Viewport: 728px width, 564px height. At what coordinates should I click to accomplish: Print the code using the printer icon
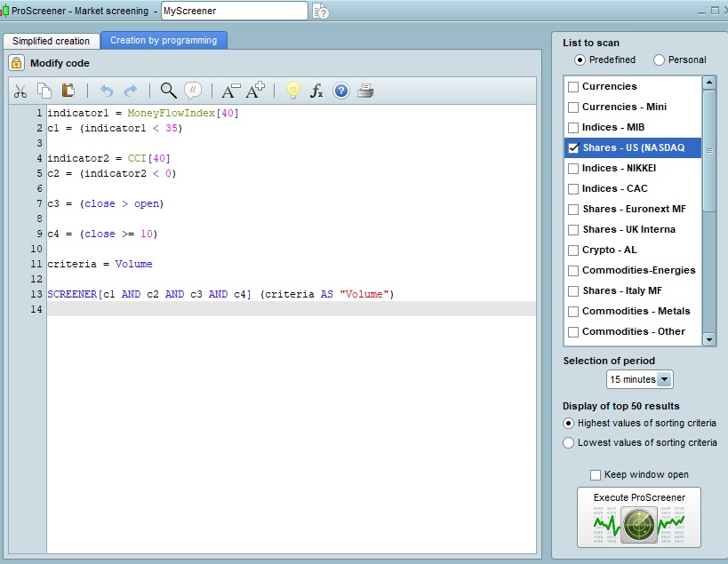365,91
